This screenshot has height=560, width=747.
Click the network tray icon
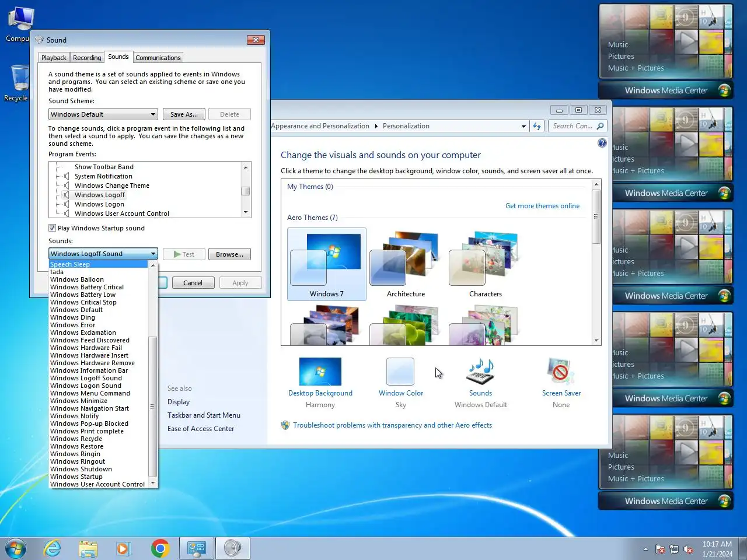pos(674,549)
